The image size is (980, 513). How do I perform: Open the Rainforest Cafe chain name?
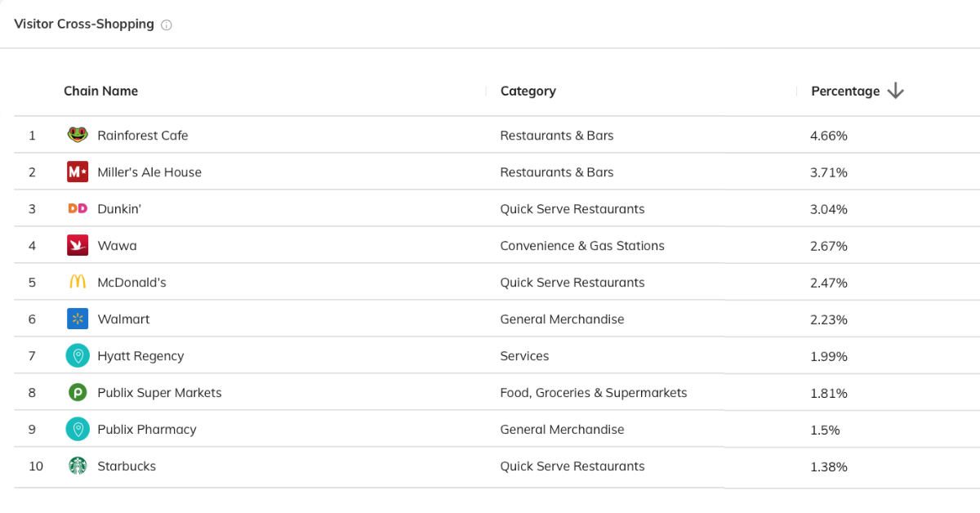coord(142,136)
